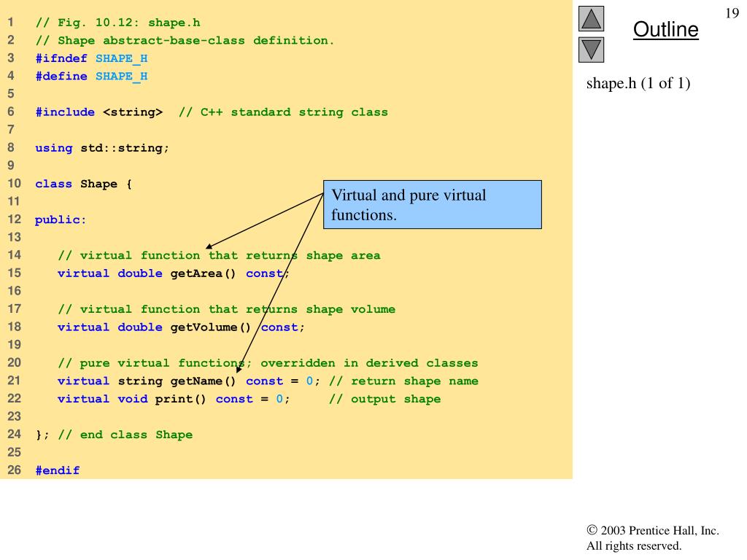Click the Prentice Hall copyright notice
Image resolution: width=747 pixels, height=560 pixels.
point(653,538)
